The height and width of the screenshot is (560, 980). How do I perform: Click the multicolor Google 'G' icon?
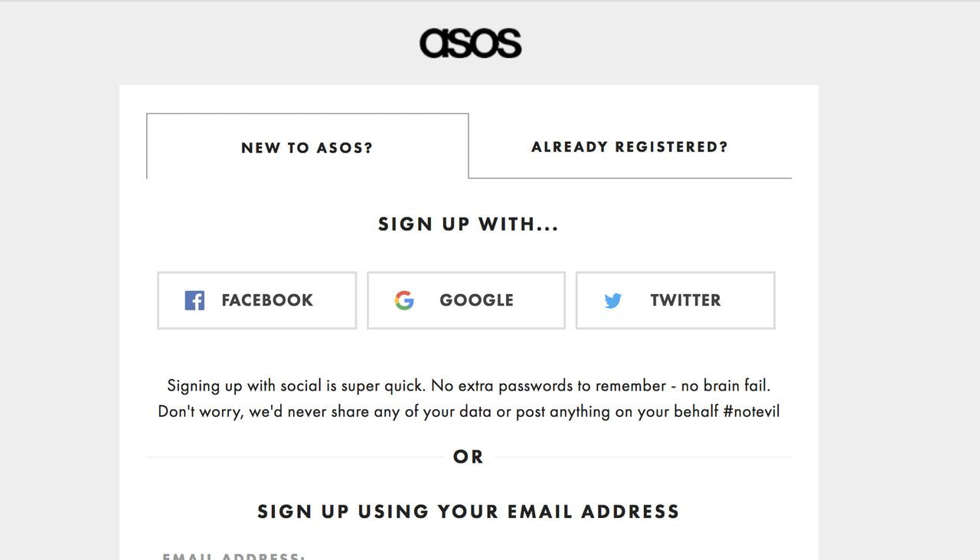point(404,300)
